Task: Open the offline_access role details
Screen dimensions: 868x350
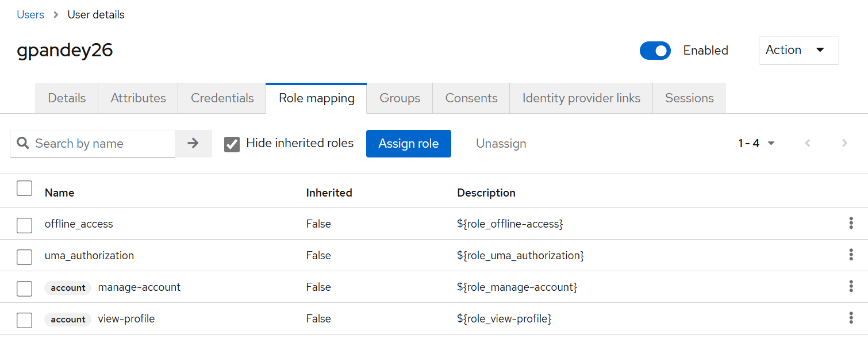Action: [79, 223]
